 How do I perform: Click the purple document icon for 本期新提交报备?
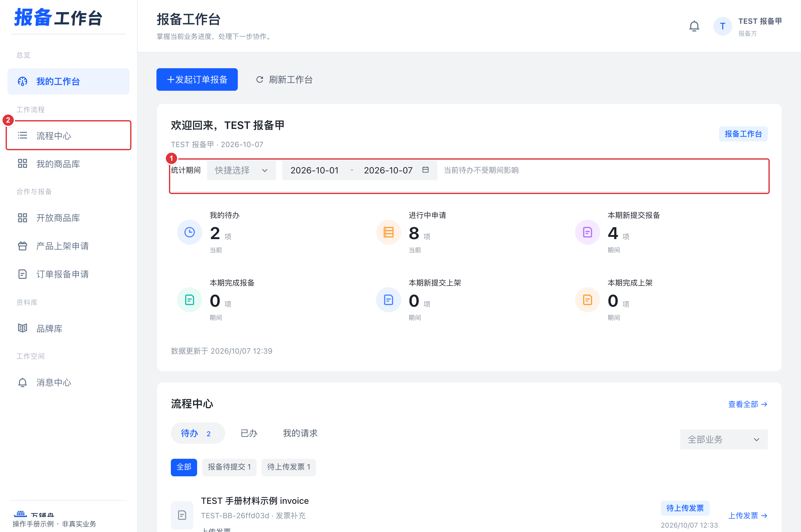coord(587,232)
